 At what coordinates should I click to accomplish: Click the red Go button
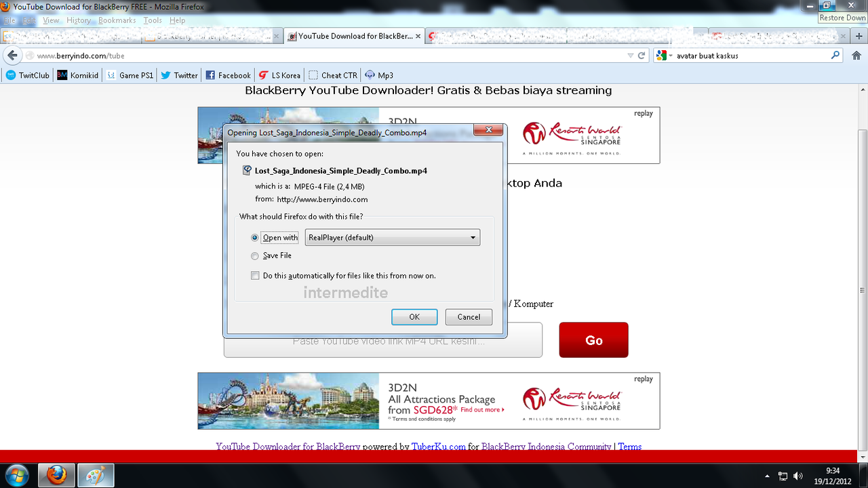pyautogui.click(x=594, y=340)
